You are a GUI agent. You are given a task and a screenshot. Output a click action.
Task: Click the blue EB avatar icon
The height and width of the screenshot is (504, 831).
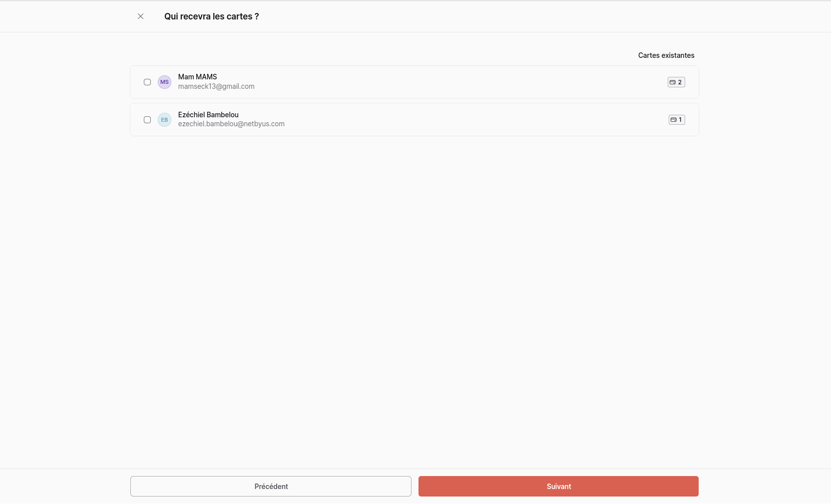pyautogui.click(x=164, y=120)
